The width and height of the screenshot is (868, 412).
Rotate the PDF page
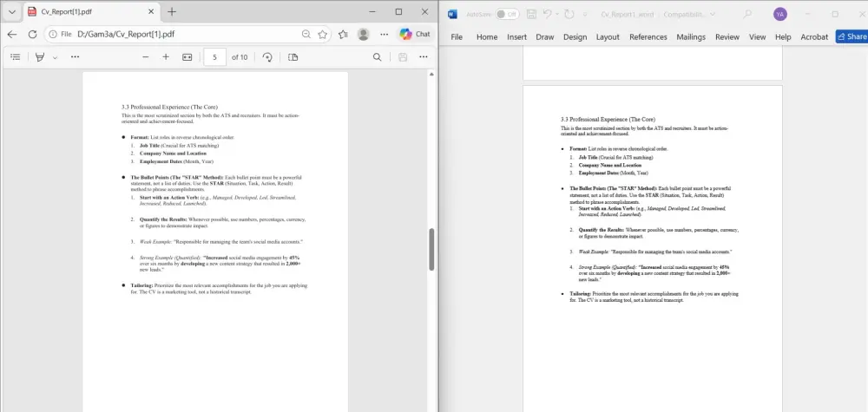click(x=267, y=57)
